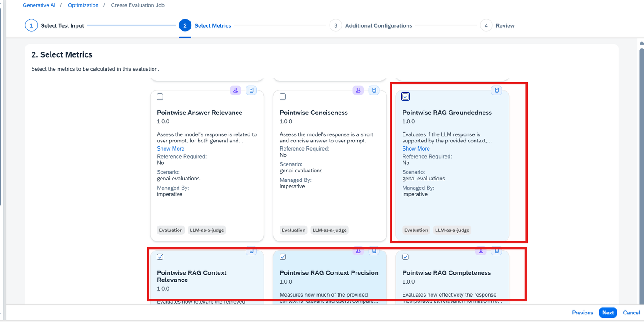Click Evaluation tag on Pointwise Answer Relevance card

click(171, 230)
